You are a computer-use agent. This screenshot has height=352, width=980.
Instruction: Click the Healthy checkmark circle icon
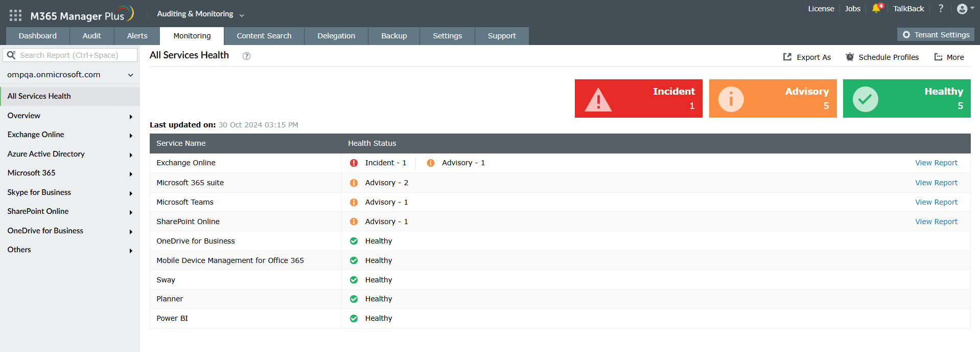[865, 99]
